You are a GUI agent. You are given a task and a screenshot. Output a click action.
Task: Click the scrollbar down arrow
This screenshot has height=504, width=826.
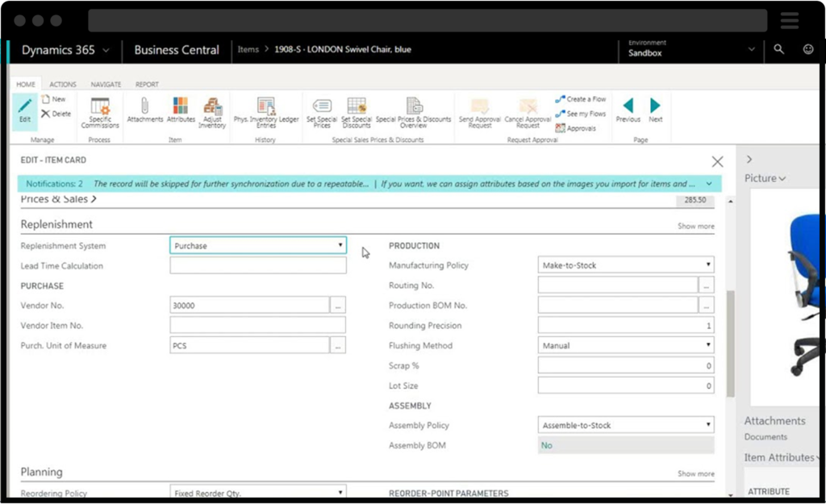730,495
